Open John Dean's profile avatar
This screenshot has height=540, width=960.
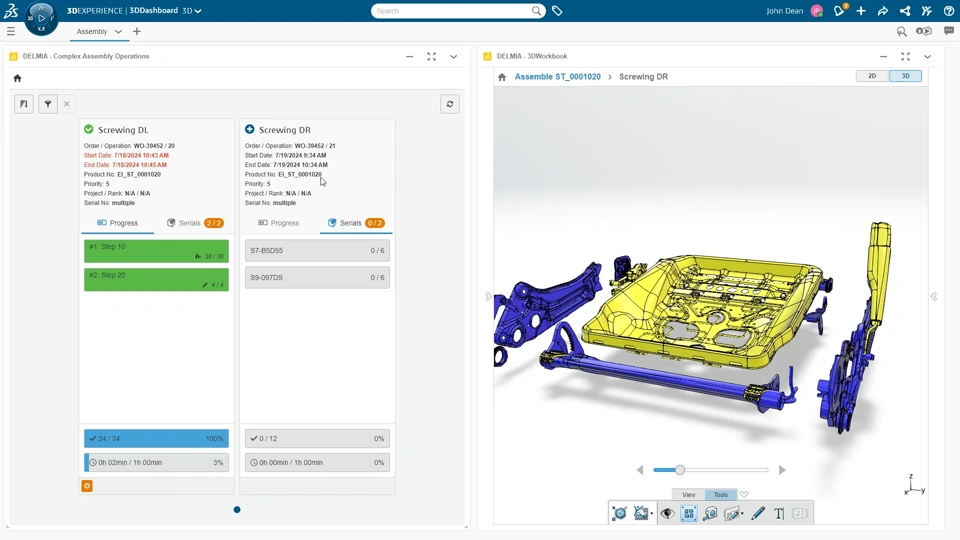pos(816,11)
